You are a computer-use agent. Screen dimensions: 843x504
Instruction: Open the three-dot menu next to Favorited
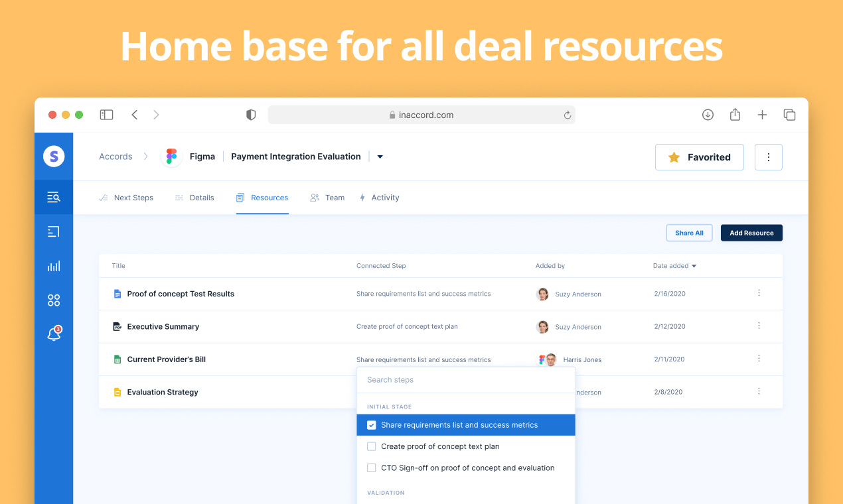click(x=769, y=157)
